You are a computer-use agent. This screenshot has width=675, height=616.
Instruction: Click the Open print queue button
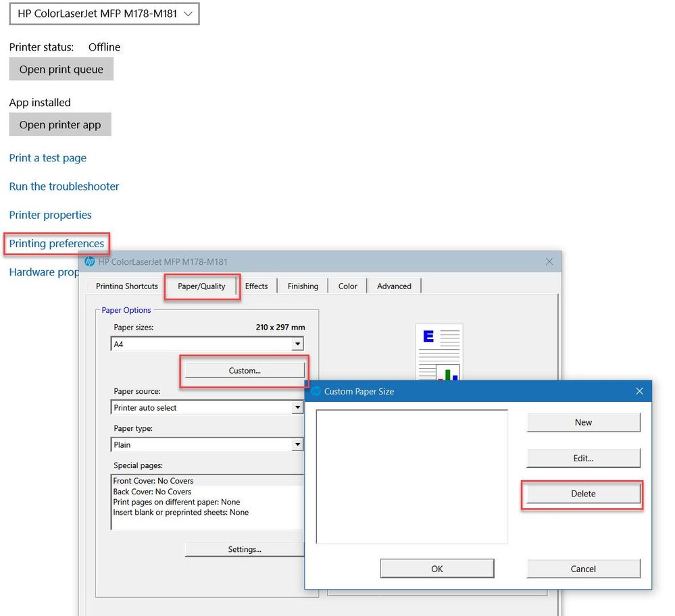(61, 70)
